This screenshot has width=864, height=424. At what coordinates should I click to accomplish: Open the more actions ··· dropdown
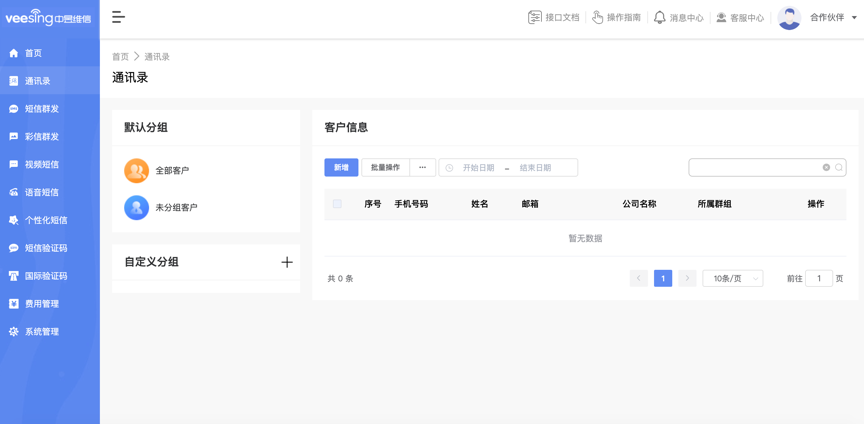[423, 168]
